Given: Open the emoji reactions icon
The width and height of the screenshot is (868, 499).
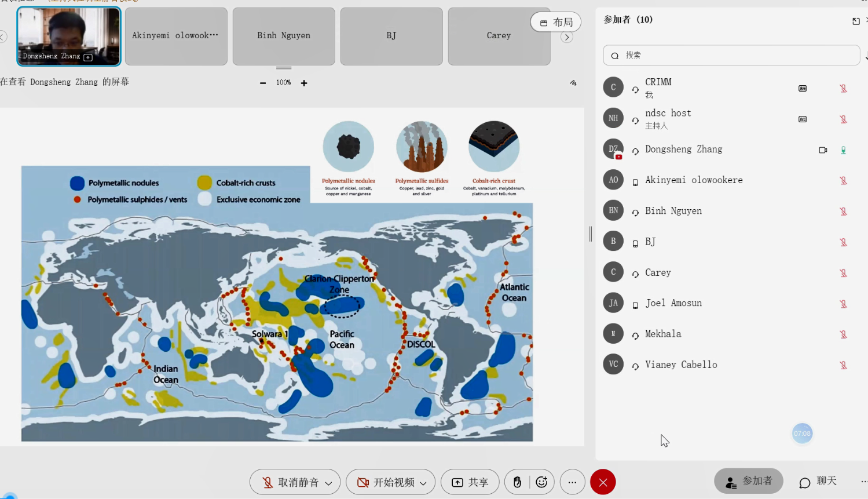Looking at the screenshot, I should pos(541,482).
